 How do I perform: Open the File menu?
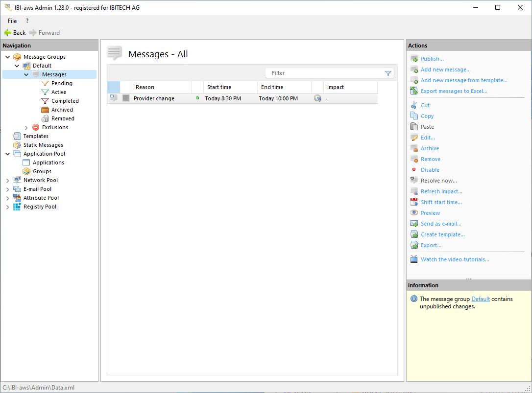point(12,21)
